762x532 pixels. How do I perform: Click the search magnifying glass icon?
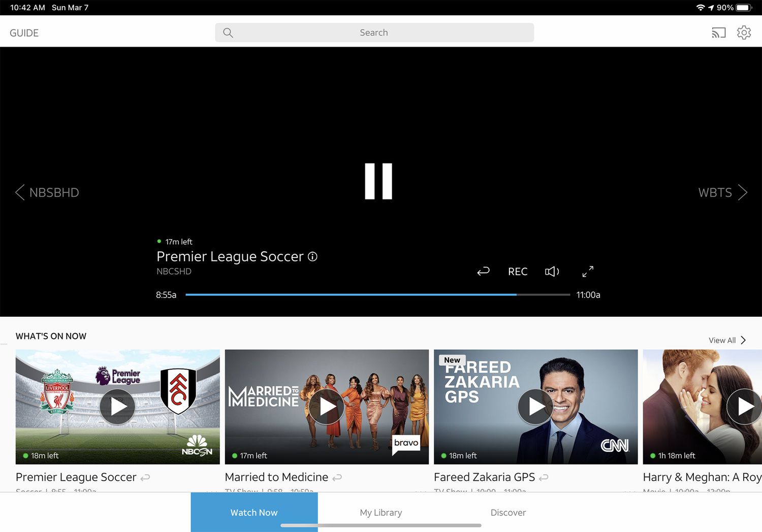[x=228, y=33]
